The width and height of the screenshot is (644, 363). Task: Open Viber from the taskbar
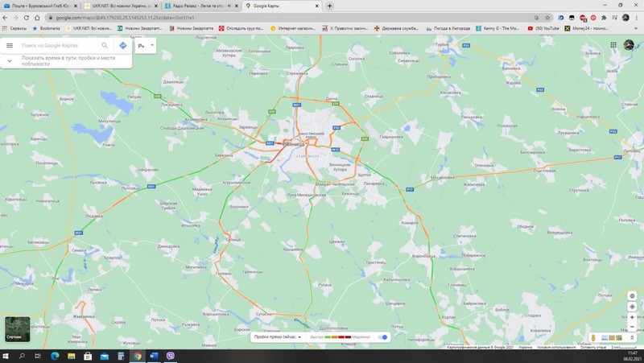pos(170,356)
